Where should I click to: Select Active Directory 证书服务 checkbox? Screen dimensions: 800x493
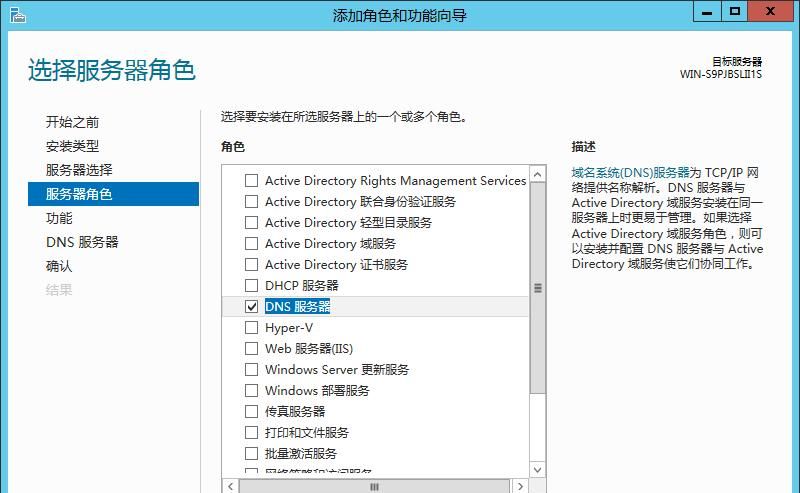(x=252, y=264)
